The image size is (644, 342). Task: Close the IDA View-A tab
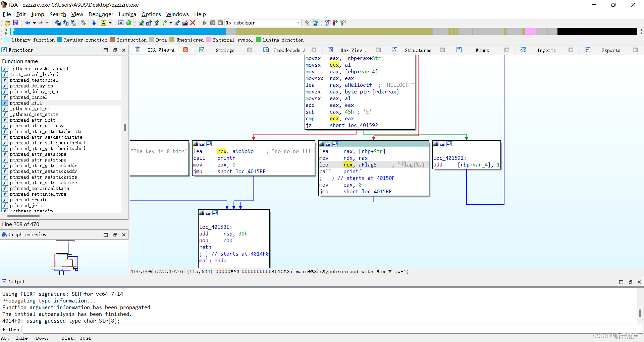pyautogui.click(x=185, y=50)
